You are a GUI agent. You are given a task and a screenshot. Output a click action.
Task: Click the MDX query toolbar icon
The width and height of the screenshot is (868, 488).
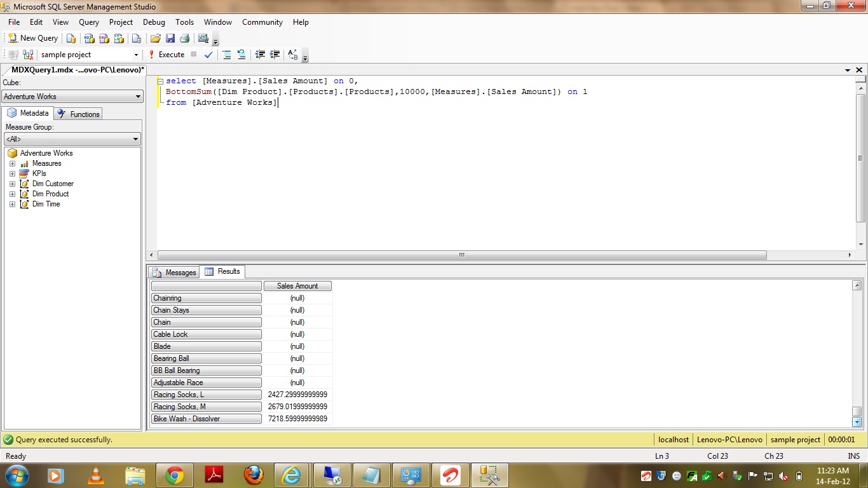pyautogui.click(x=89, y=38)
